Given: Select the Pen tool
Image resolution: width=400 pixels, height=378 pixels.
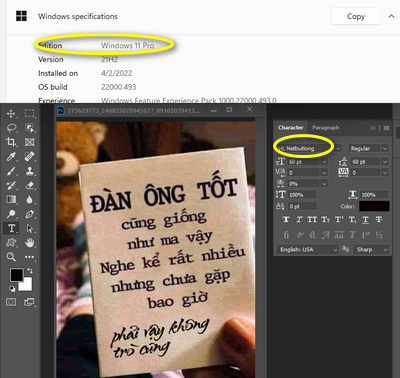Looking at the screenshot, I should [x=29, y=214].
